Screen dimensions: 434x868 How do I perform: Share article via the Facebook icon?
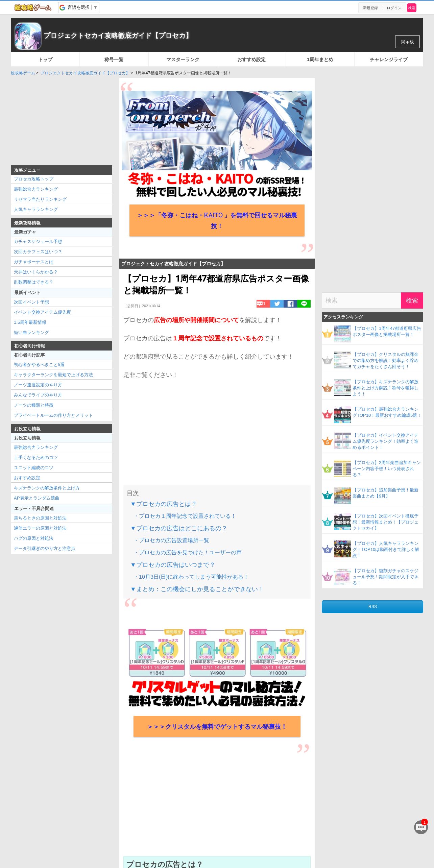pyautogui.click(x=290, y=304)
